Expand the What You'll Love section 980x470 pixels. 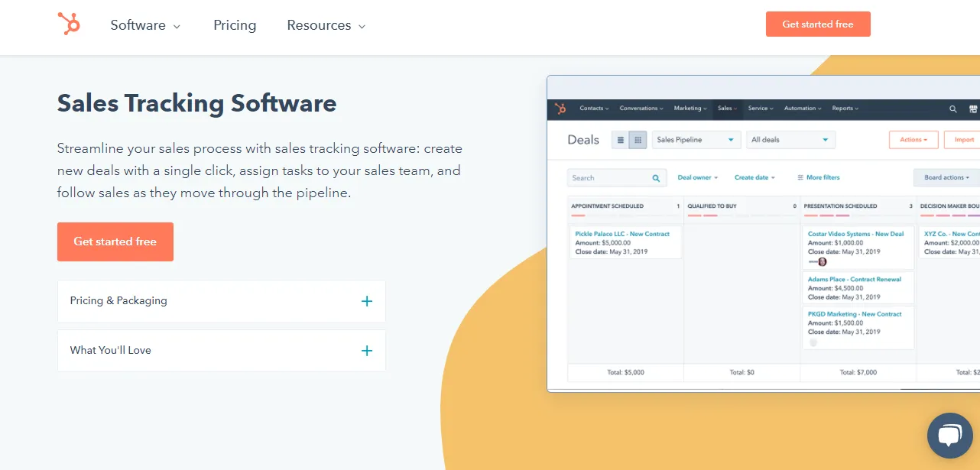pyautogui.click(x=222, y=351)
